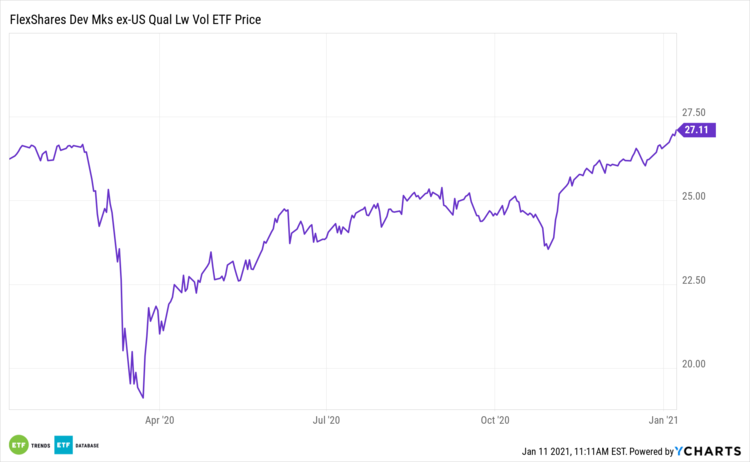Viewport: 750px width, 462px height.
Task: Click the ETF Trends green circle logo
Action: tap(17, 443)
